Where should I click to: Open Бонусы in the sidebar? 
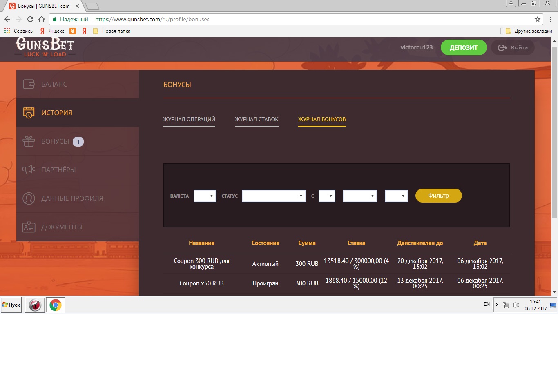(x=78, y=141)
